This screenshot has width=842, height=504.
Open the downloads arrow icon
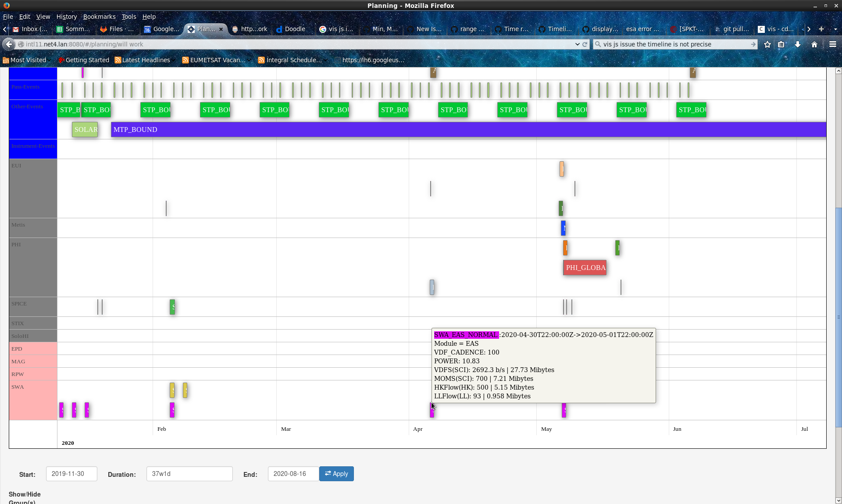[798, 44]
